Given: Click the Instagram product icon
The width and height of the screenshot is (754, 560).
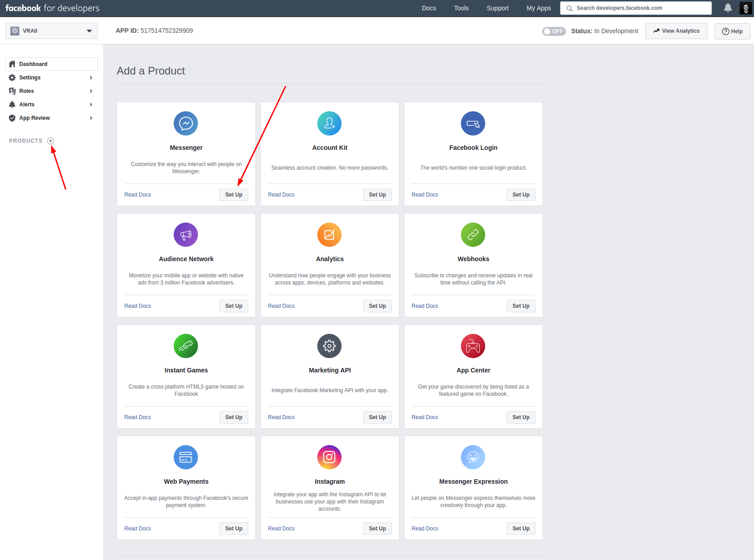Looking at the screenshot, I should 329,457.
